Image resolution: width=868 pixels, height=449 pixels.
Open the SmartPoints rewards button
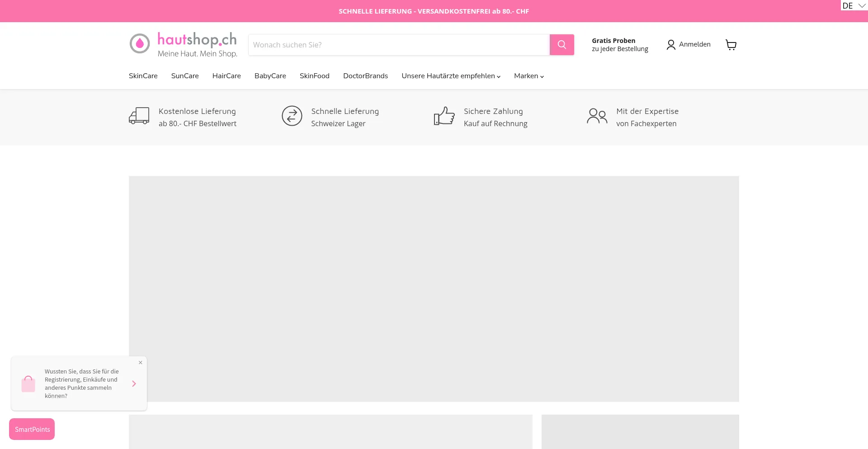[32, 429]
